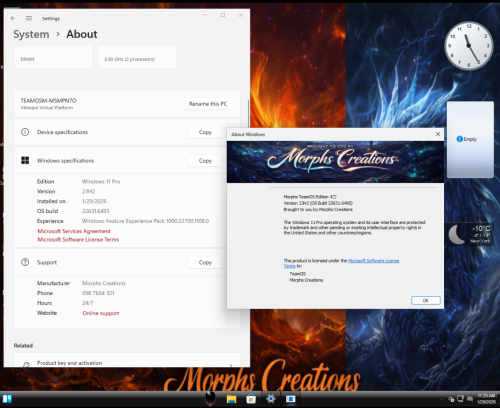Maximize the Settings window
500x408 pixels.
click(223, 15)
